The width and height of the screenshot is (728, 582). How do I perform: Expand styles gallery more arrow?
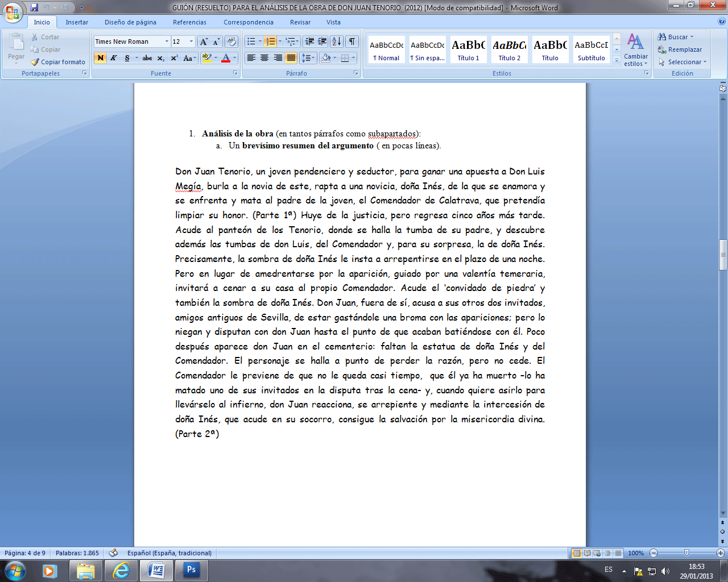tap(617, 60)
